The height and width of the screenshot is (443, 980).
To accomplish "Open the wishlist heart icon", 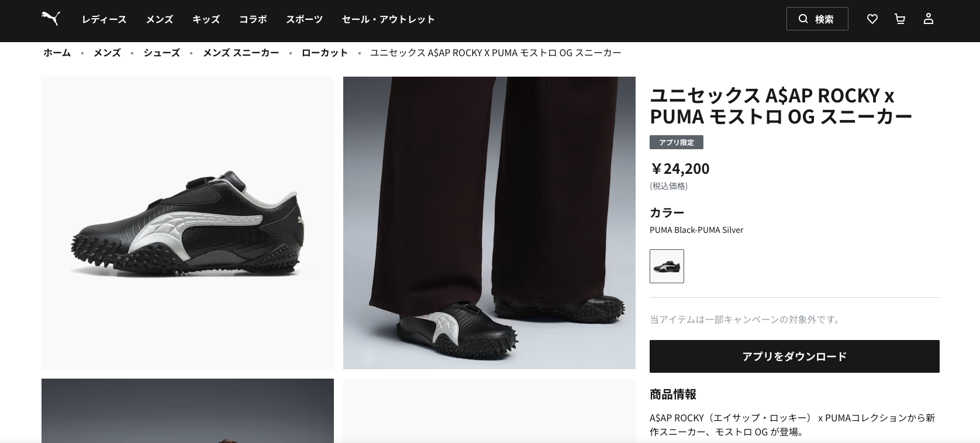I will pyautogui.click(x=872, y=19).
